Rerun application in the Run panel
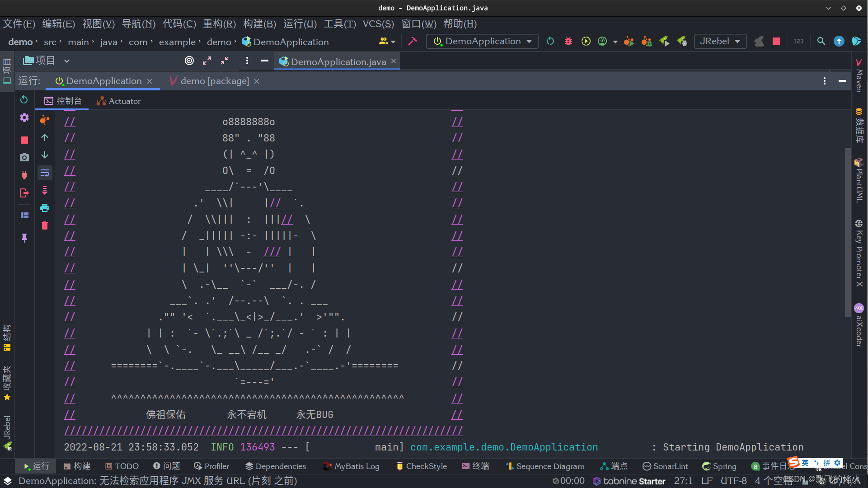 [24, 99]
